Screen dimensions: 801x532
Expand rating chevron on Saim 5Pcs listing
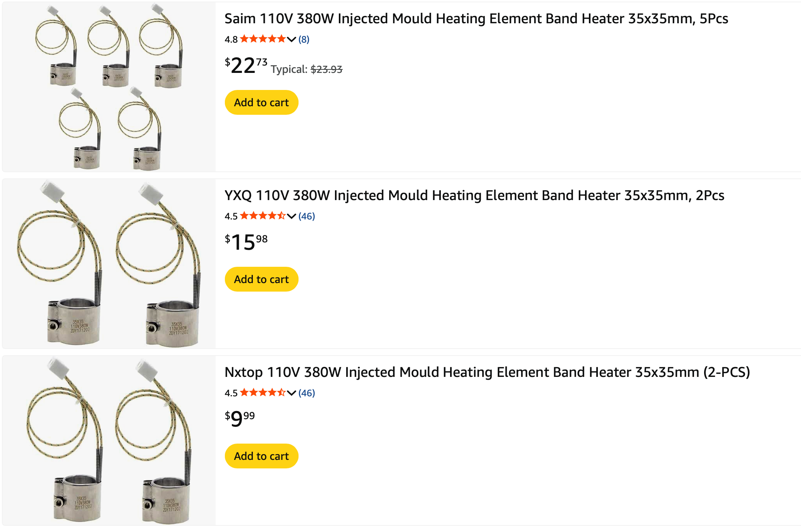(x=292, y=39)
